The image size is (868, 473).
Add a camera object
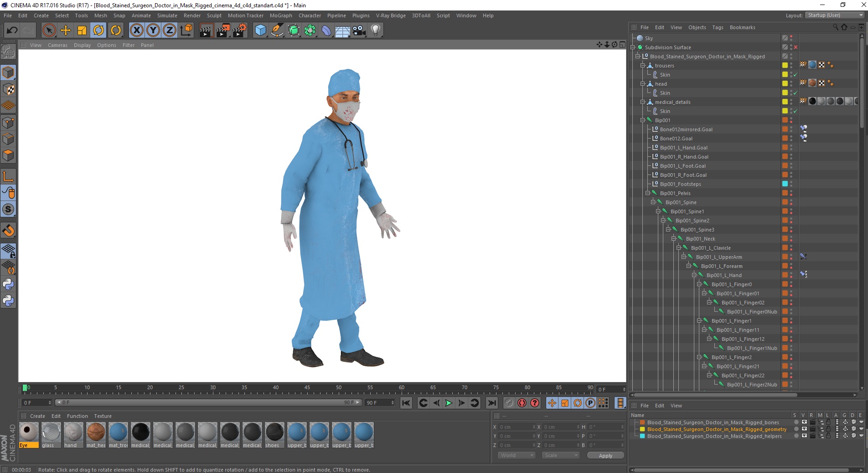point(359,31)
